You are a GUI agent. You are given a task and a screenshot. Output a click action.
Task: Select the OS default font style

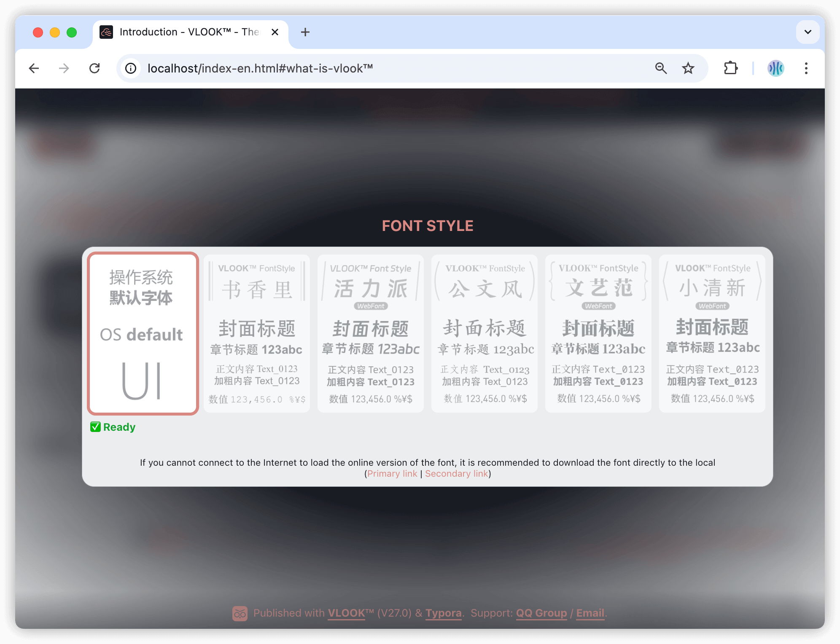(x=143, y=333)
